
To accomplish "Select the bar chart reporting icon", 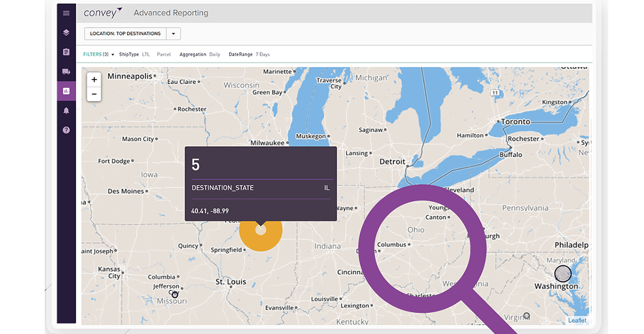I will [x=66, y=91].
